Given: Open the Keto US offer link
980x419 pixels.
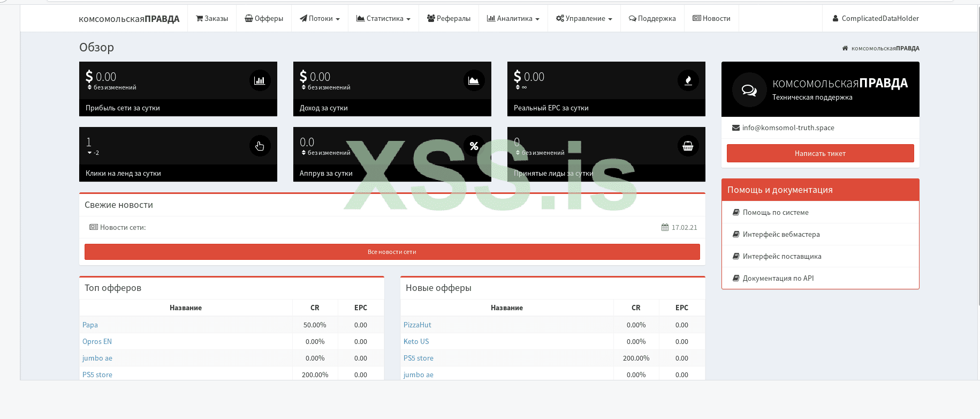Looking at the screenshot, I should (x=416, y=341).
